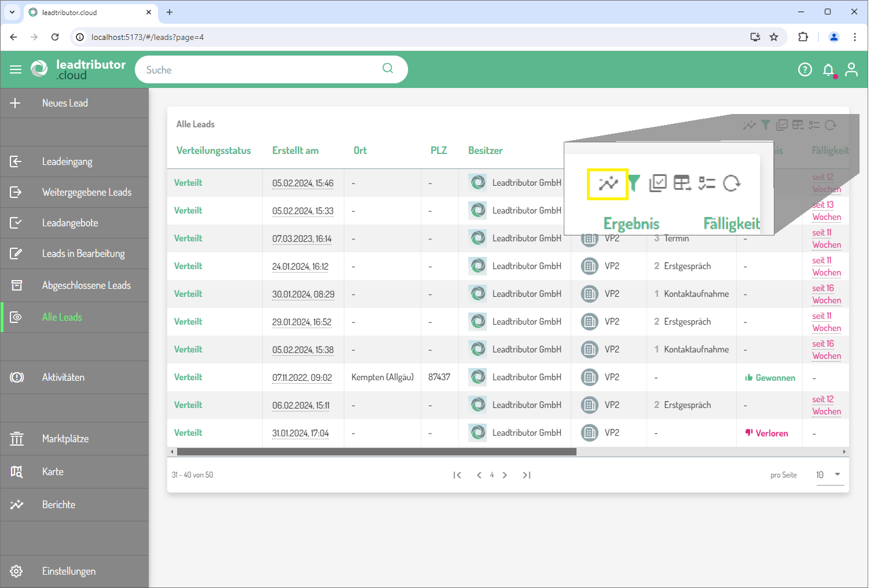Go to next page of leads

(x=505, y=475)
